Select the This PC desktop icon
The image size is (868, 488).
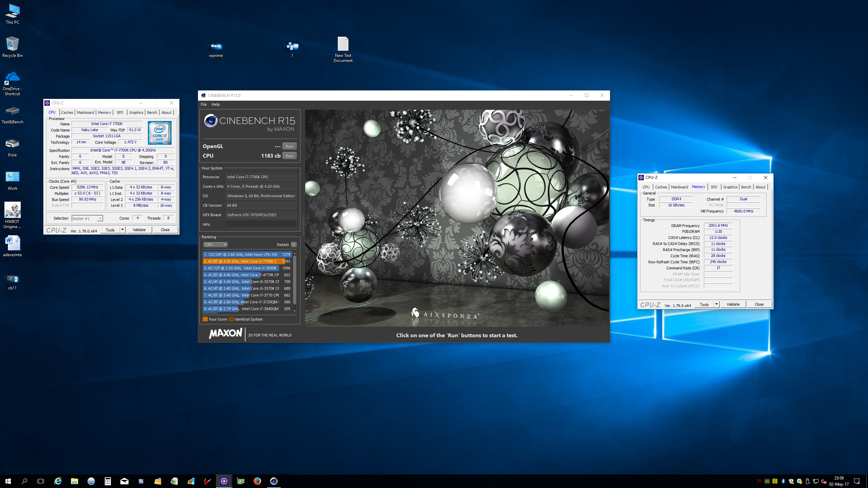[13, 14]
